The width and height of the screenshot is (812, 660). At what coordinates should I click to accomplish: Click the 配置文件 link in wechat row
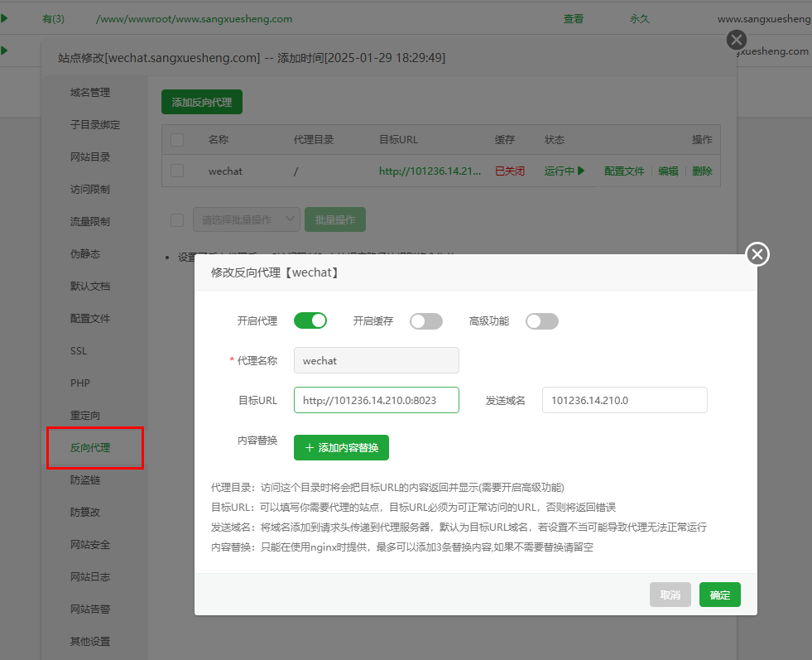click(625, 171)
